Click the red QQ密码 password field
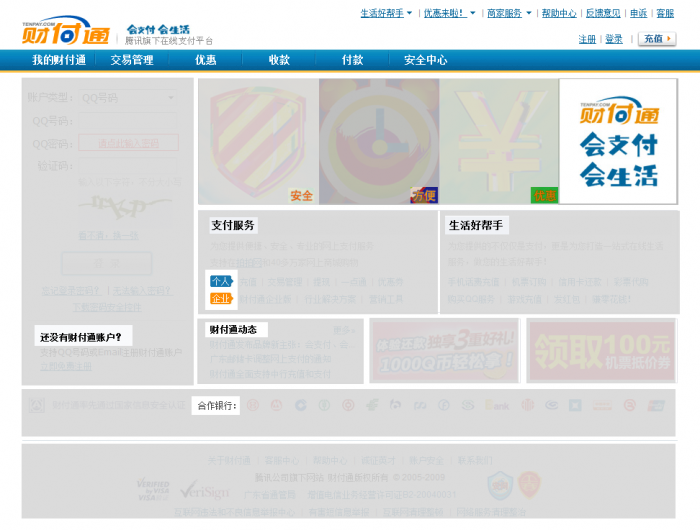Image resolution: width=700 pixels, height=530 pixels. click(x=129, y=143)
